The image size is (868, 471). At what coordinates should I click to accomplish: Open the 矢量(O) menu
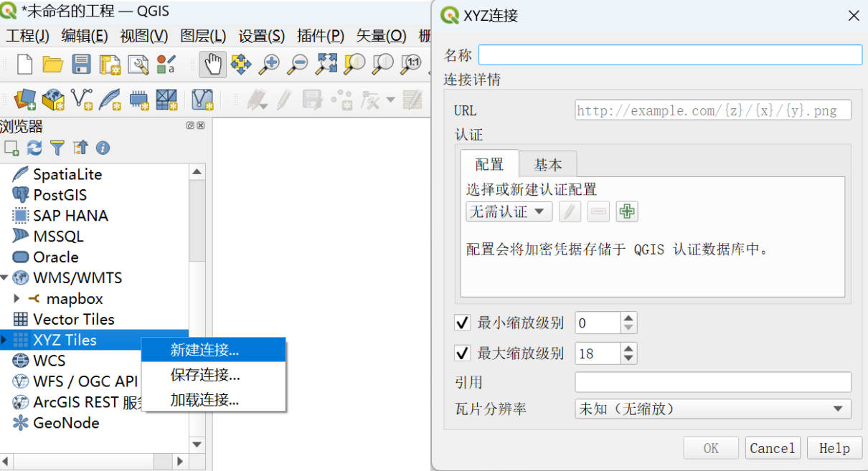382,36
